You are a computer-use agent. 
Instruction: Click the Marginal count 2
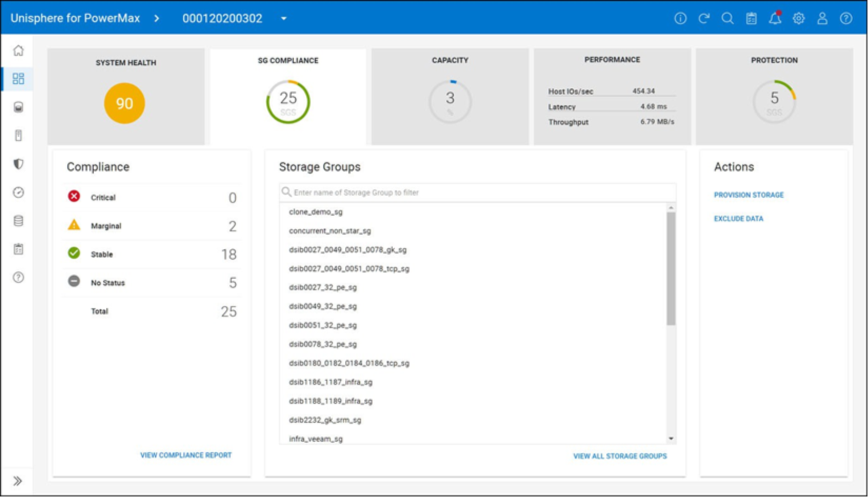point(232,226)
